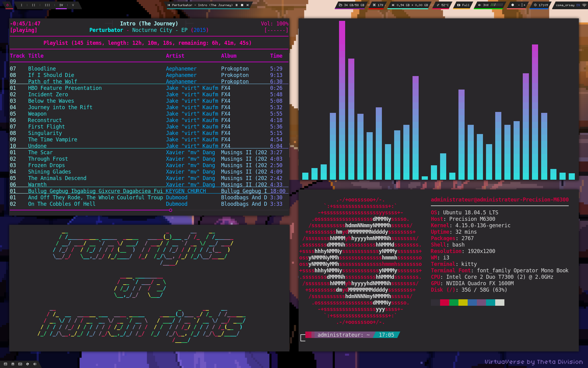This screenshot has height=368, width=588.
Task: Click the power icon in the top bar
Action: [x=8, y=5]
